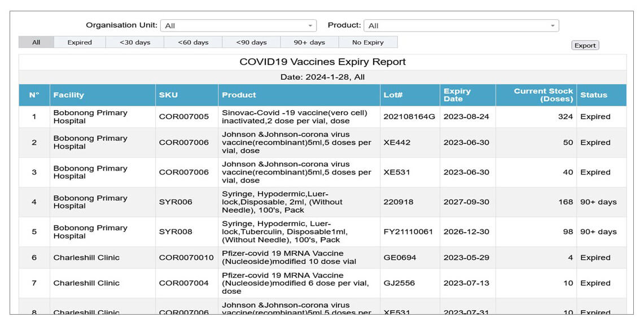Image resolution: width=644 pixels, height=326 pixels.
Task: Click the Product dropdown arrow
Action: click(553, 25)
